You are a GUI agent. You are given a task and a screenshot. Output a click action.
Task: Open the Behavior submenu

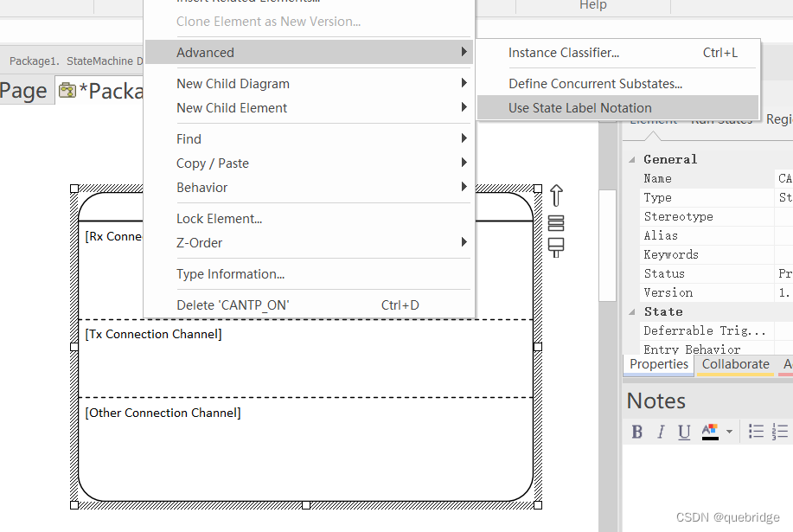(x=309, y=187)
